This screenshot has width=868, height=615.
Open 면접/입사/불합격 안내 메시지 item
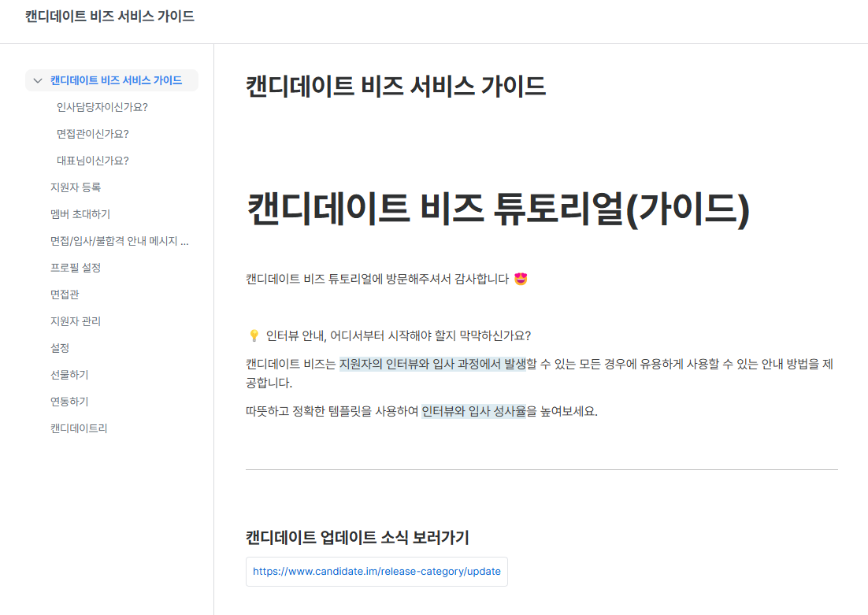[120, 241]
